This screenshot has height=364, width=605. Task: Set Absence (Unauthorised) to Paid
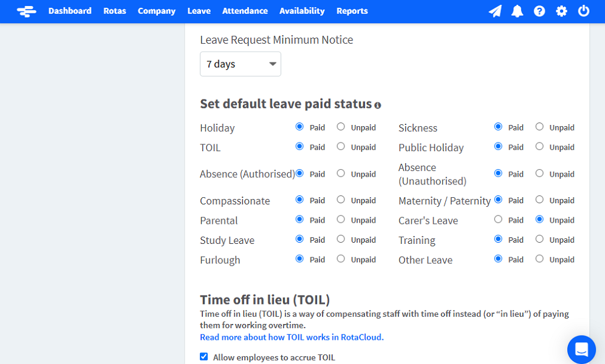[498, 174]
